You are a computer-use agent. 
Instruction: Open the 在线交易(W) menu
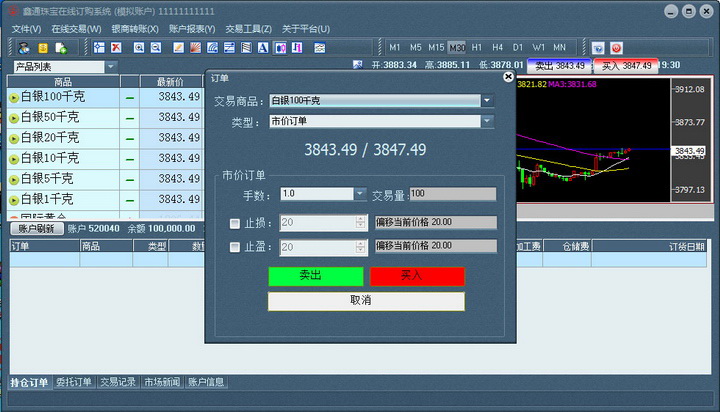click(76, 29)
